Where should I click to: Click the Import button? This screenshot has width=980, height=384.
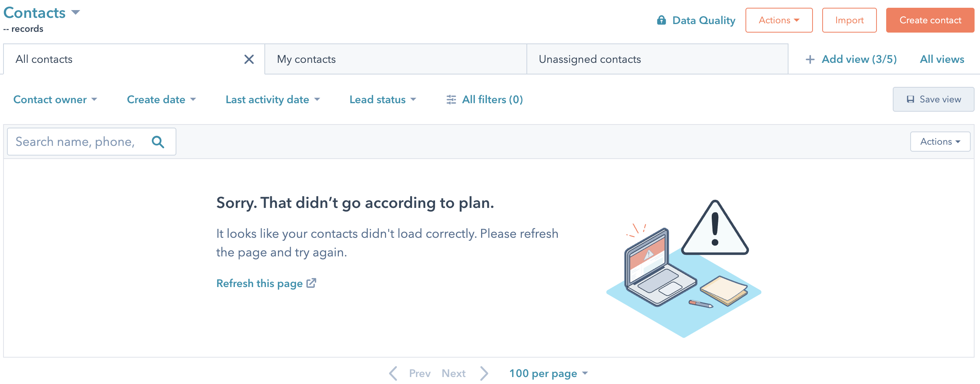point(849,20)
